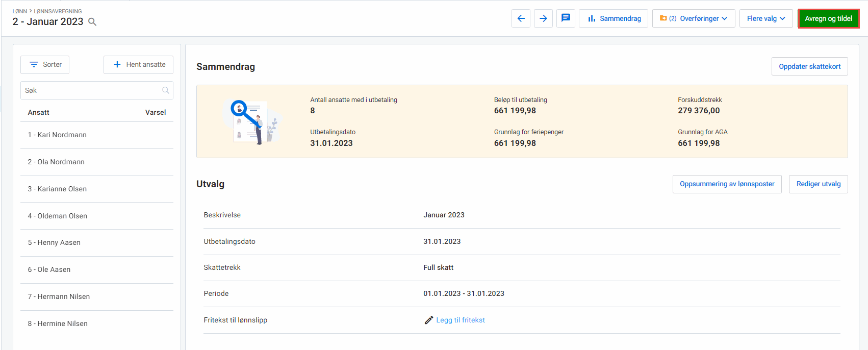This screenshot has height=350, width=868.
Task: Open Oppsummering av lønnsposter
Action: [x=727, y=184]
